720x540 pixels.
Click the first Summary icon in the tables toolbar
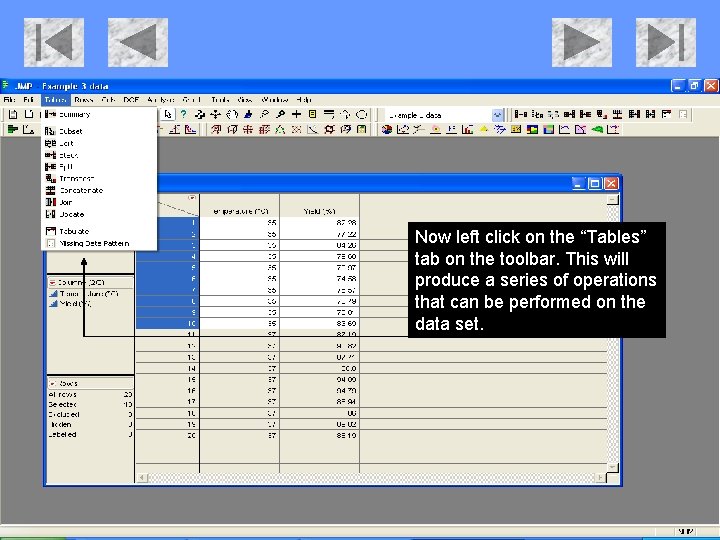(x=520, y=114)
